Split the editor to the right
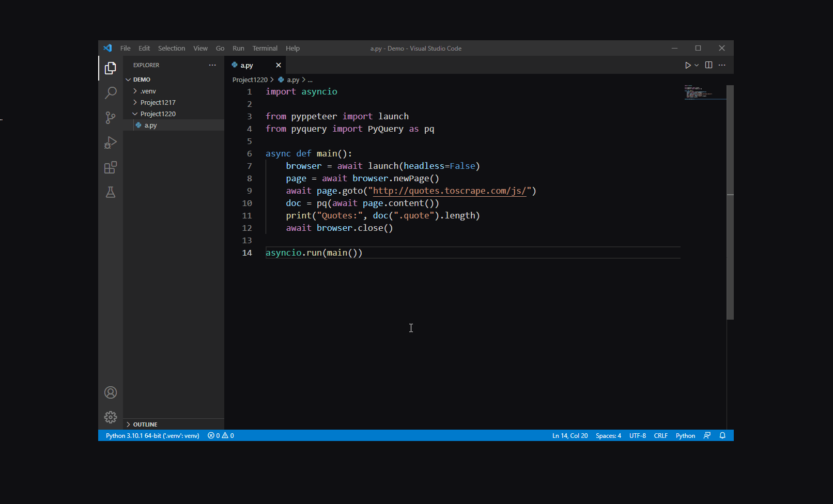 pos(708,65)
